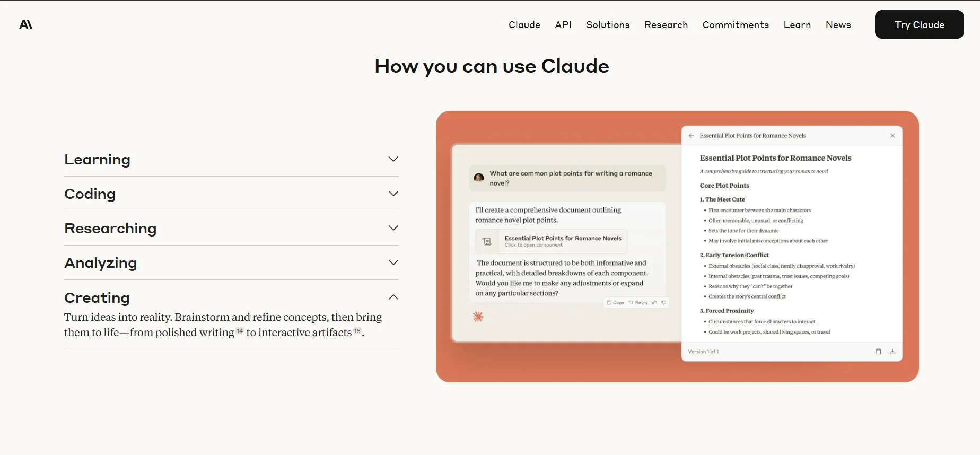980x455 pixels.
Task: Click the clipboard copy icon in artifact footer
Action: coord(878,352)
